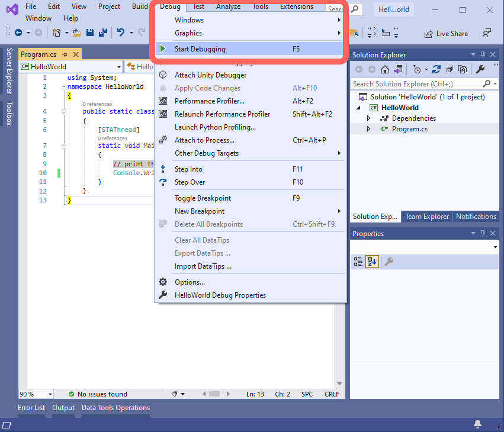
Task: Click the Categorized icon in Properties panel
Action: coord(358,262)
